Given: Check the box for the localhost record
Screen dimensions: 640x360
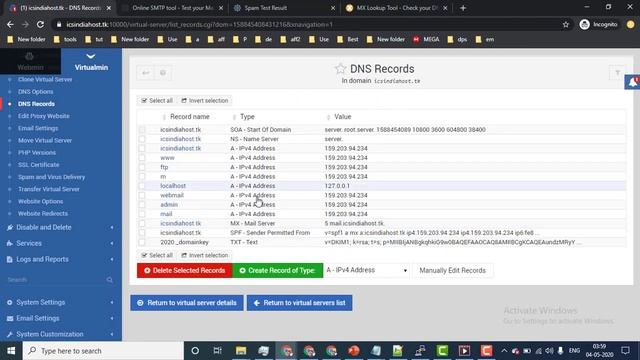Looking at the screenshot, I should pyautogui.click(x=142, y=186).
